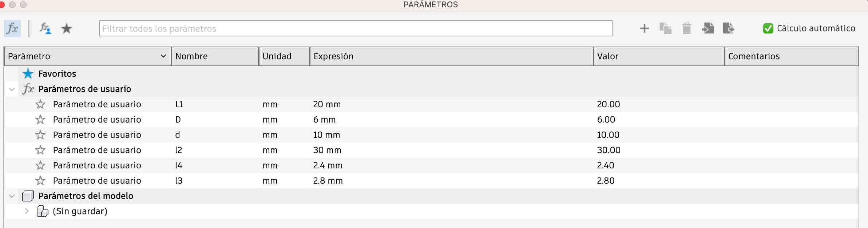Click the copy parameter icon
Viewport: 868px width, 228px height.
point(665,28)
